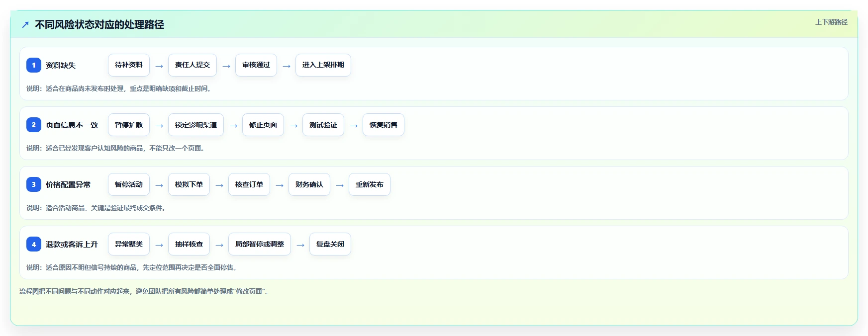Click the 恢复销售 step

[x=384, y=125]
